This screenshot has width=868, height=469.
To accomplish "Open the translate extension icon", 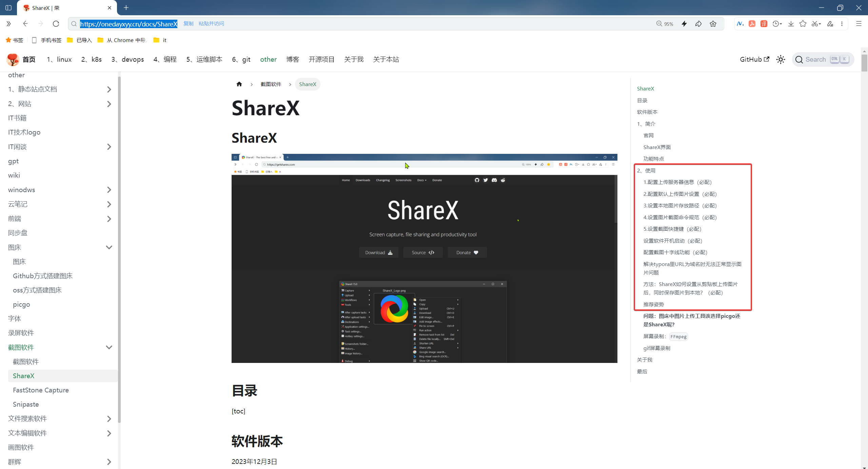I will [x=764, y=24].
